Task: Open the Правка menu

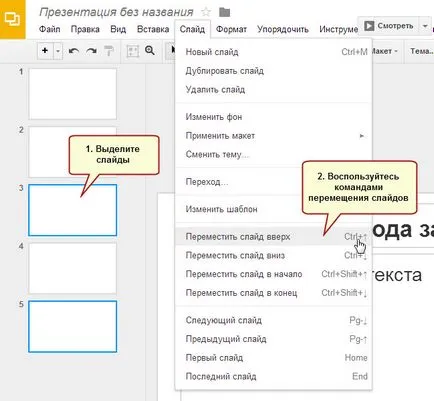Action: point(85,29)
